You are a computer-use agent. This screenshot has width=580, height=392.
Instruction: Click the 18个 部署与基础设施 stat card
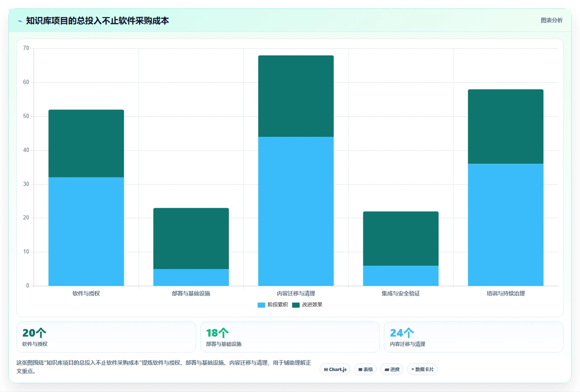coord(290,337)
